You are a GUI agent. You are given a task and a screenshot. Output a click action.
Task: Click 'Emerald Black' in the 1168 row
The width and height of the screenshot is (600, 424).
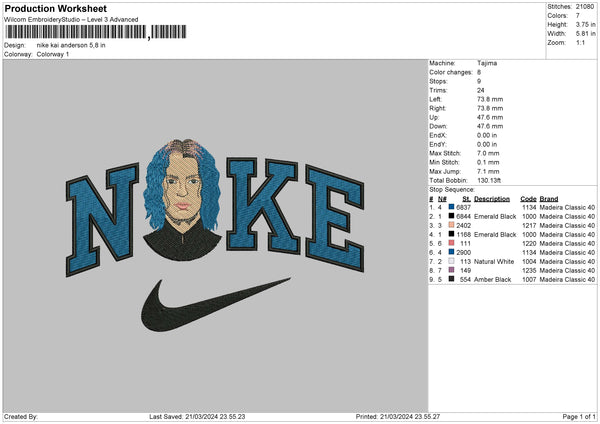coord(495,235)
